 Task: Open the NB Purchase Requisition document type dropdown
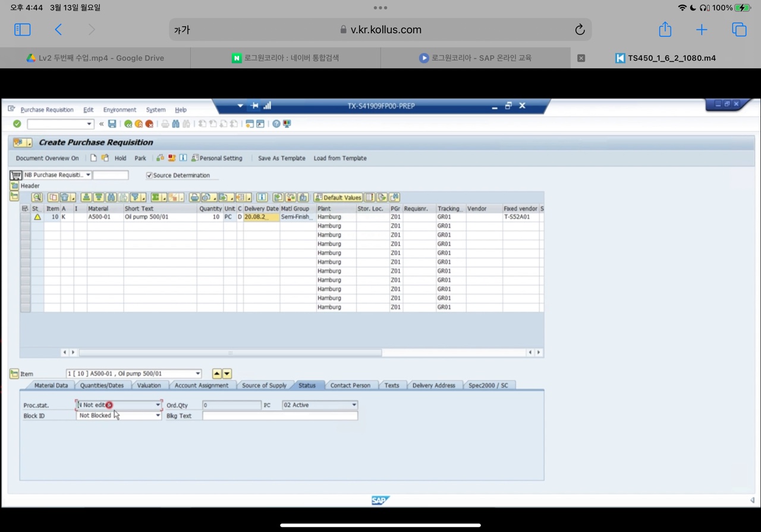pos(88,175)
